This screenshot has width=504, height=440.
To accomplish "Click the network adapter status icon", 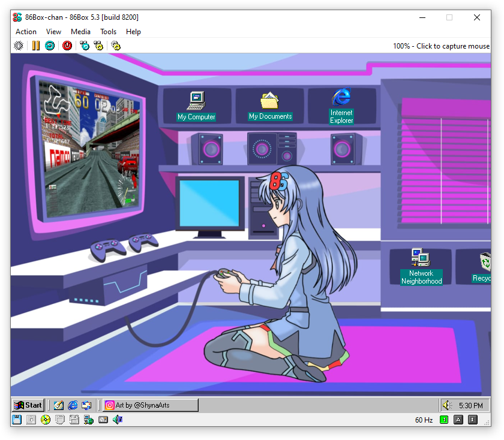I will [89, 420].
